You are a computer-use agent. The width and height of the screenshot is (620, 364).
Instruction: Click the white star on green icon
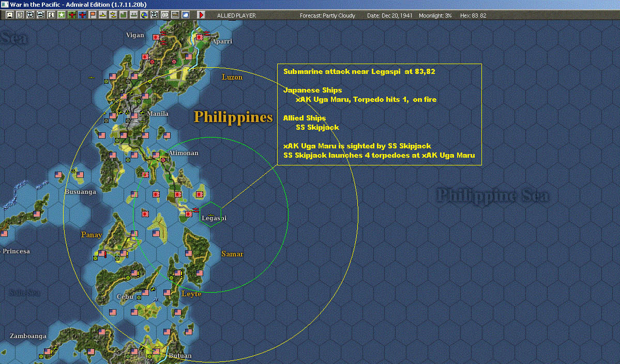coord(62,15)
